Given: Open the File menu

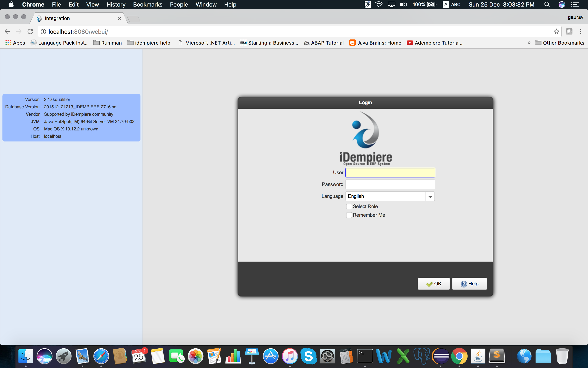Looking at the screenshot, I should pos(56,4).
